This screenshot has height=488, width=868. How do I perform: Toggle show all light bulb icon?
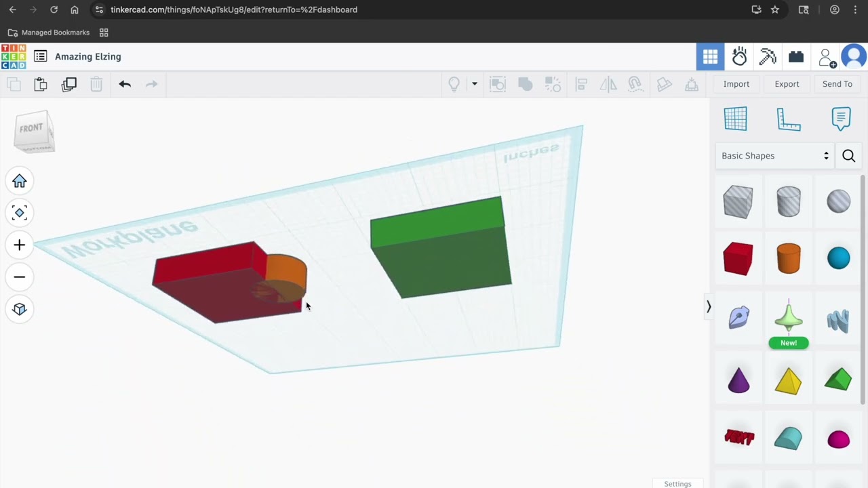[x=454, y=84]
